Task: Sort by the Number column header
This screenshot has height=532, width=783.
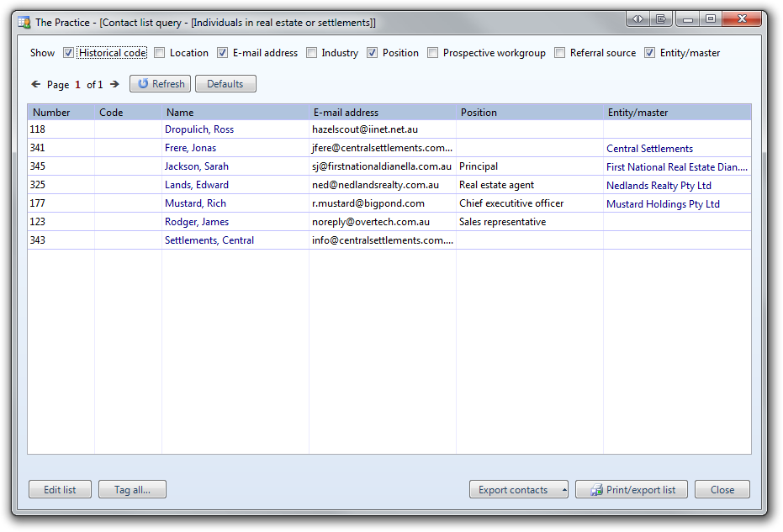Action: point(61,113)
